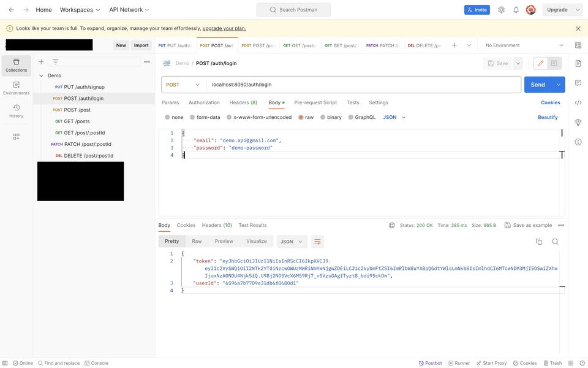Click the Import button
Image resolution: width=588 pixels, height=368 pixels.
coord(141,45)
